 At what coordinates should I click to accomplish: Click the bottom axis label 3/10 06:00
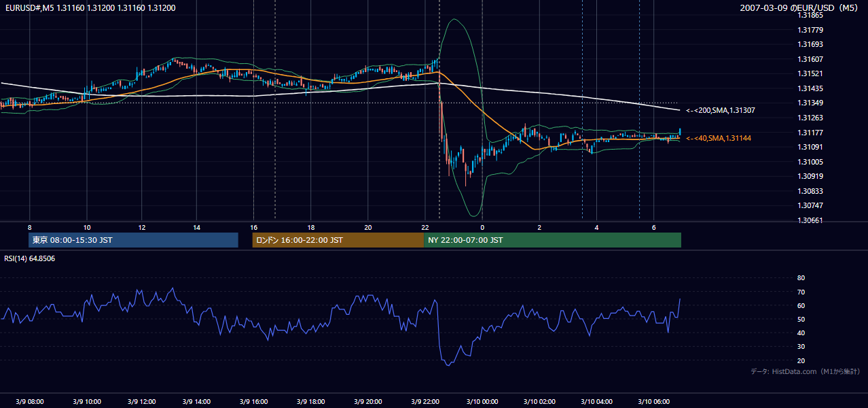tap(653, 401)
